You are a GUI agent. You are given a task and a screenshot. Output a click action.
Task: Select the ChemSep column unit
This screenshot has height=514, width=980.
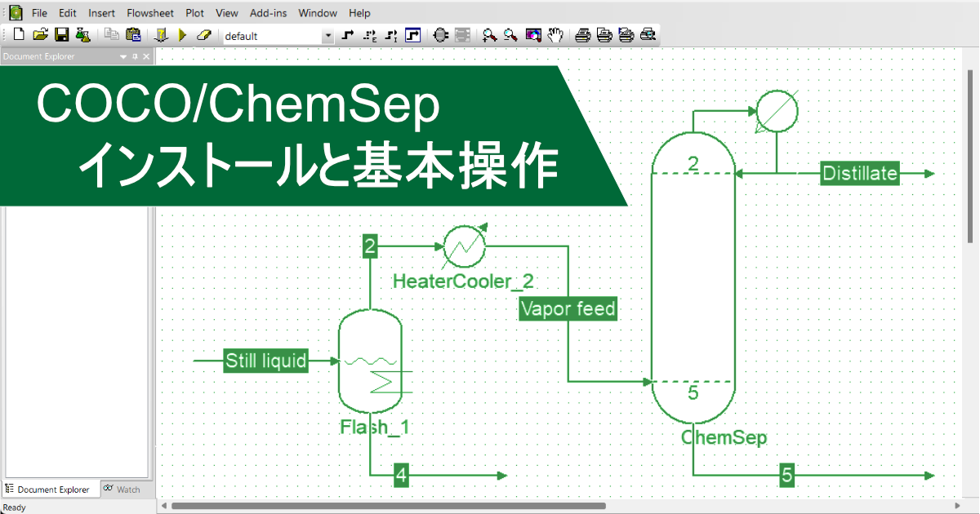[x=693, y=277]
